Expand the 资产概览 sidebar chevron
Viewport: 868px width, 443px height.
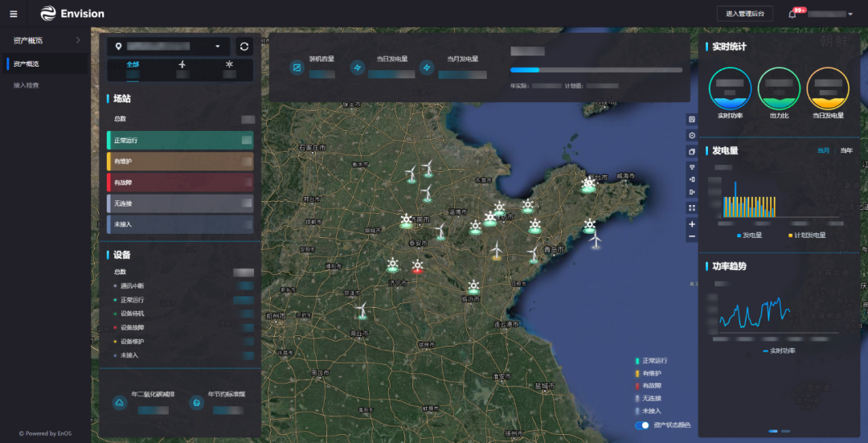[x=77, y=40]
